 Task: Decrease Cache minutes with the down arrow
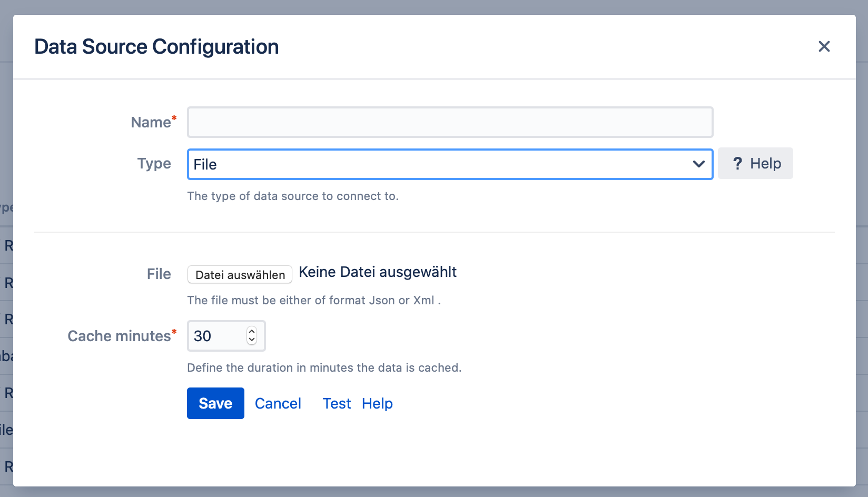pos(252,340)
